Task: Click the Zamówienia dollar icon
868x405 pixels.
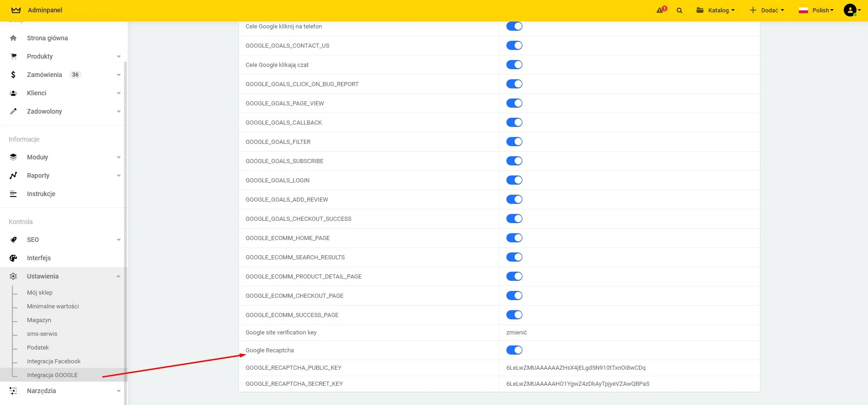Action: pyautogui.click(x=13, y=75)
